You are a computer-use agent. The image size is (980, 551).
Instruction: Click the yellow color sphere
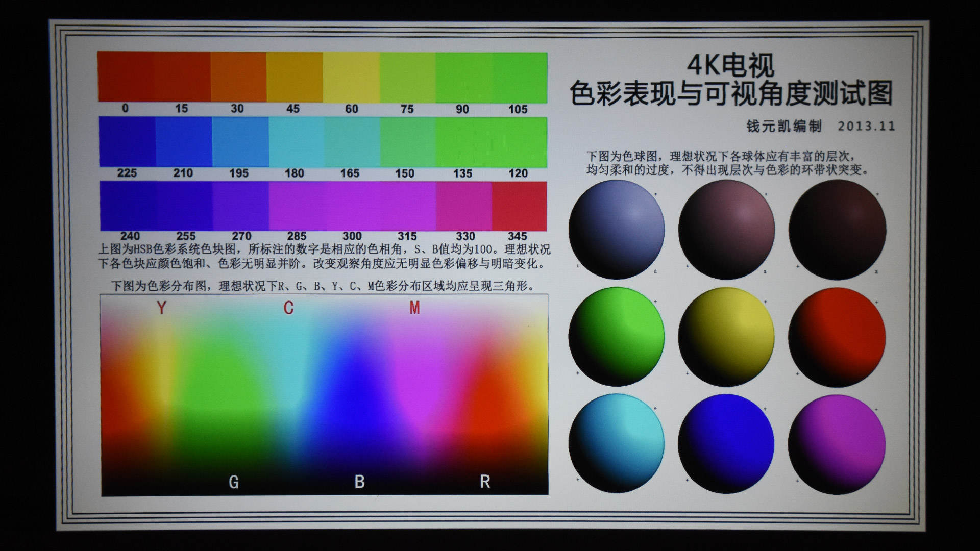point(726,337)
